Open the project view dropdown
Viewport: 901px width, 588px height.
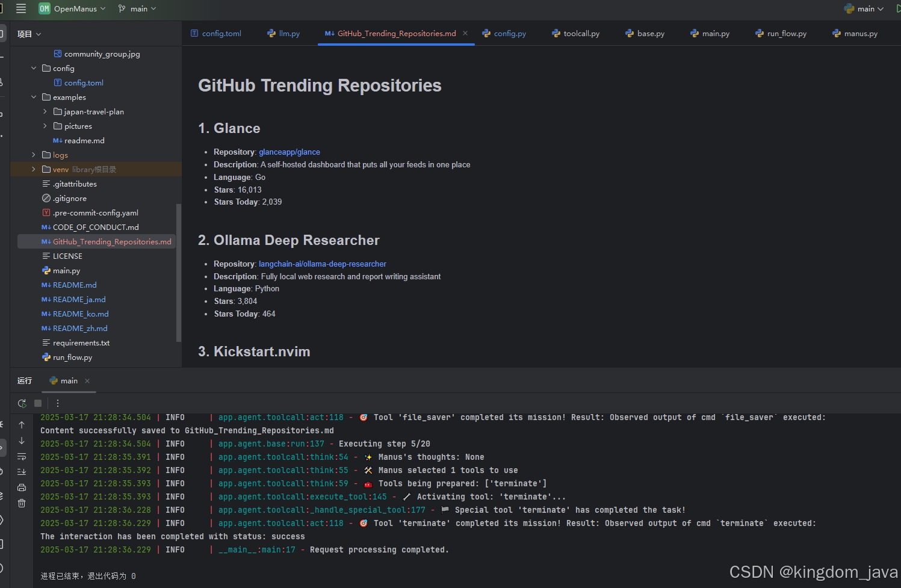[x=29, y=34]
